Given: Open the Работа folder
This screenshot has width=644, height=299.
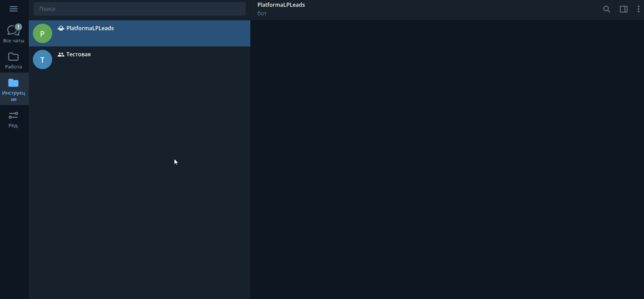Looking at the screenshot, I should tap(14, 60).
